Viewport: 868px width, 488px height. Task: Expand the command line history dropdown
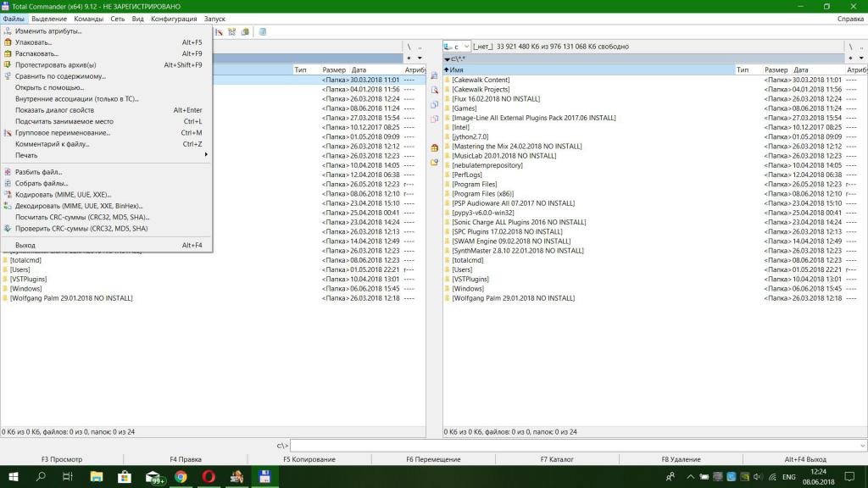[x=862, y=446]
